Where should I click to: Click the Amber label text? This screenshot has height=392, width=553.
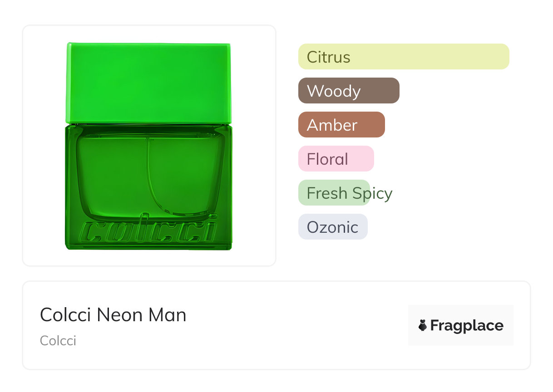pos(332,125)
